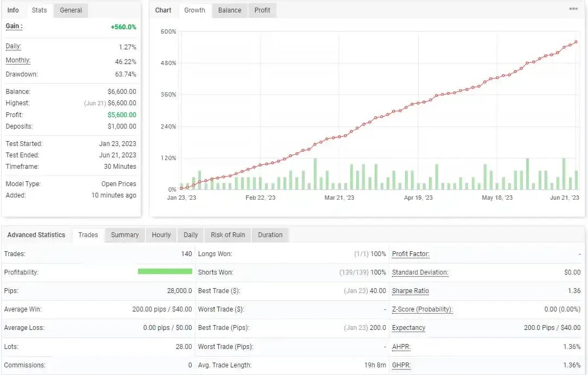View the Hourly statistics tab

pyautogui.click(x=161, y=235)
